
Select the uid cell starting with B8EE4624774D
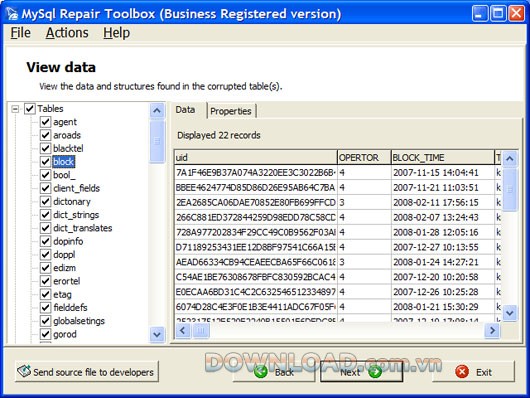(256, 187)
